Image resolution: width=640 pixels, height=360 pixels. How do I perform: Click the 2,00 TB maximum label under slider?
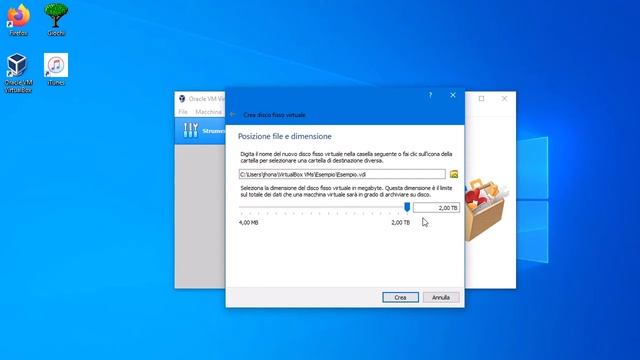click(400, 222)
